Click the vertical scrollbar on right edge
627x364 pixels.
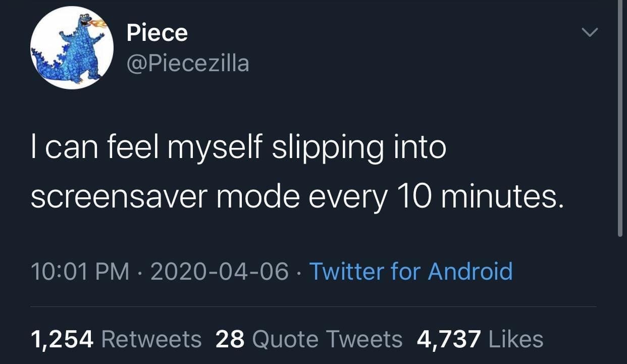pyautogui.click(x=620, y=116)
